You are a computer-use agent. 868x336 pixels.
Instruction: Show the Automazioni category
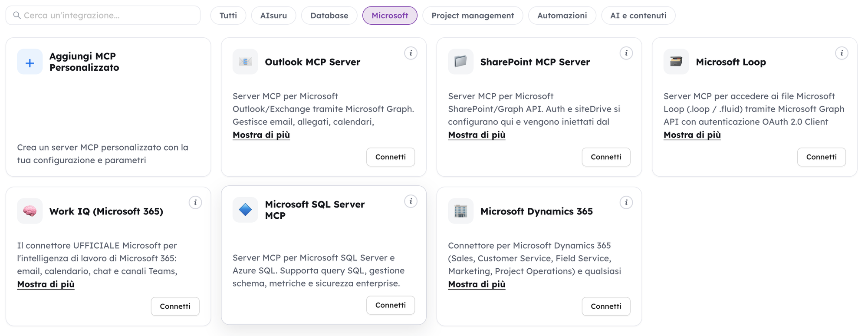coord(562,16)
